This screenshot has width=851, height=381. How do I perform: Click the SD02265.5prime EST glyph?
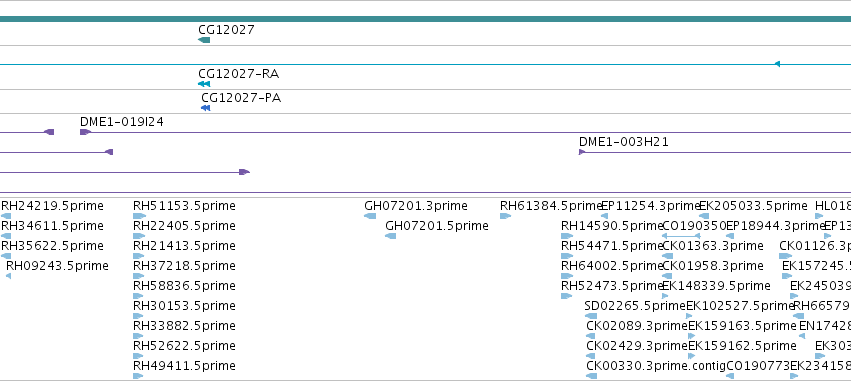[591, 316]
